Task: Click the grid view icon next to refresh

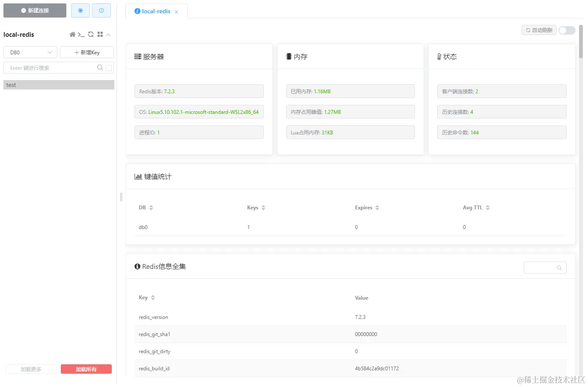Action: coord(100,34)
